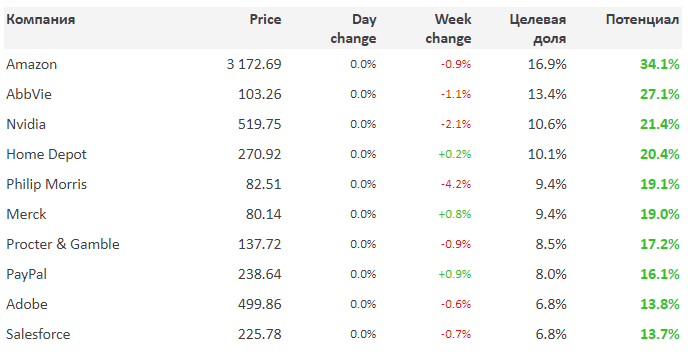Image resolution: width=688 pixels, height=360 pixels.
Task: Open the Adobe company entry
Action: (x=27, y=304)
